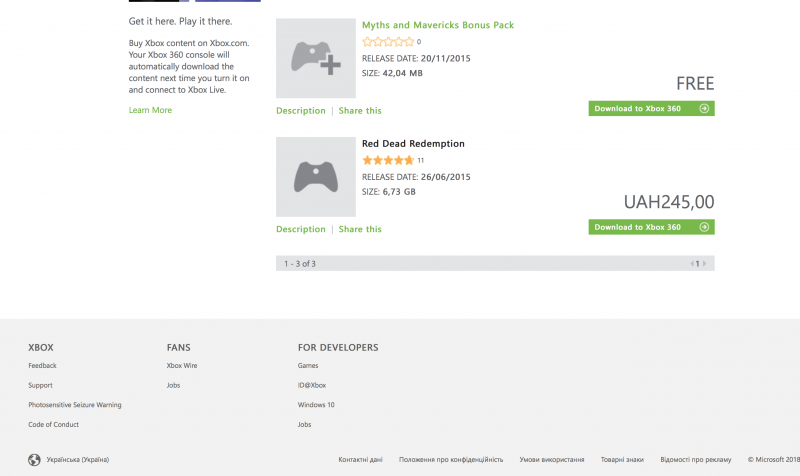Viewport: 800px width, 476px height.
Task: Open the Learn More link
Action: pyautogui.click(x=150, y=110)
